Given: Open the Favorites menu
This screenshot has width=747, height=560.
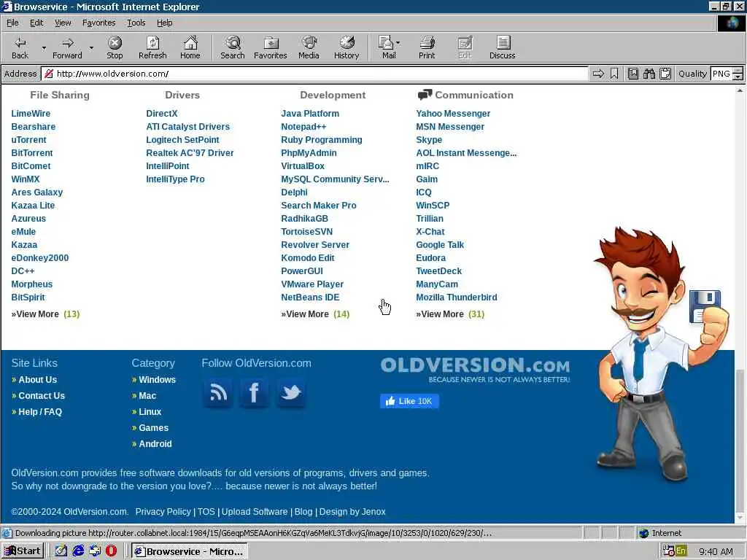Looking at the screenshot, I should pyautogui.click(x=98, y=23).
